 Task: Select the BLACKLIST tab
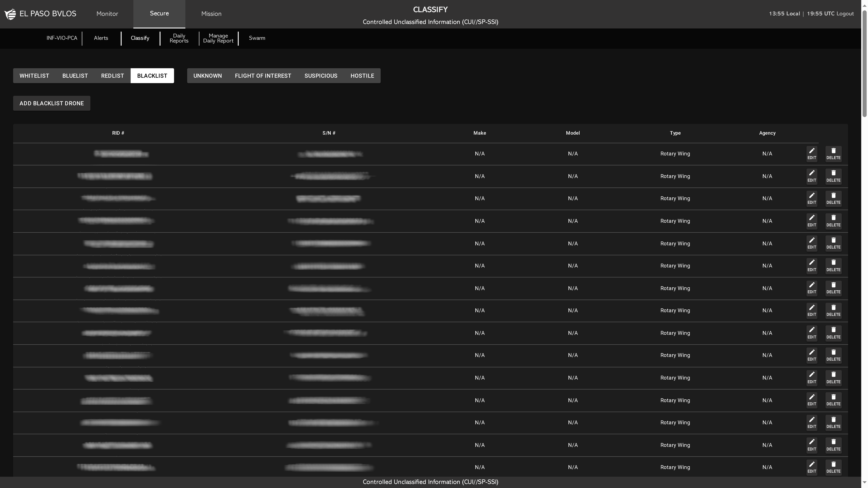(x=152, y=76)
